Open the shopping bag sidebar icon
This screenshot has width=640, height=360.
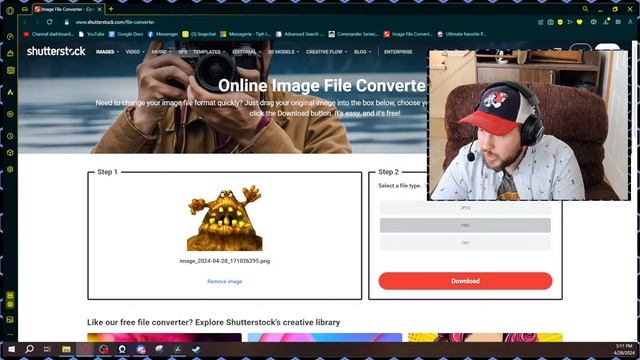(10, 53)
